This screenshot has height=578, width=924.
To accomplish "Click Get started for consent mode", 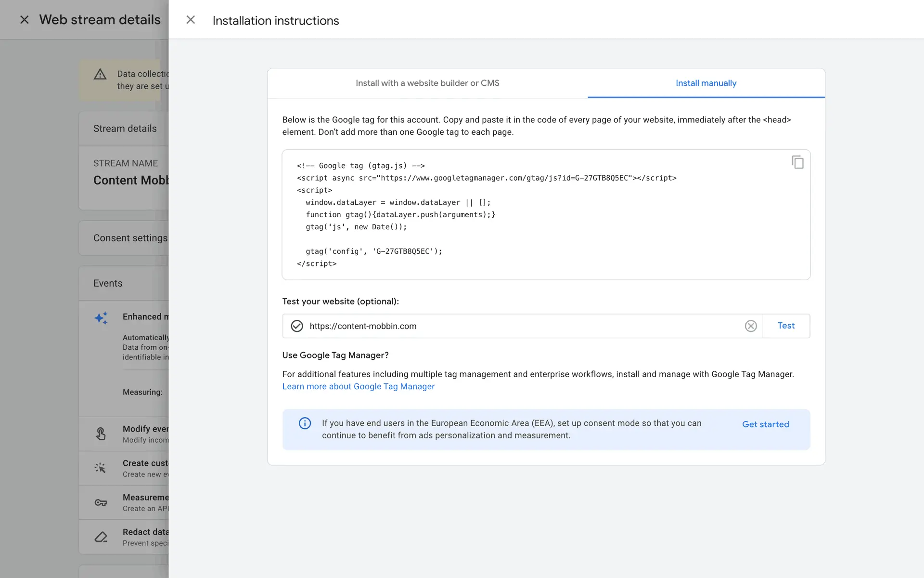I will (x=765, y=424).
